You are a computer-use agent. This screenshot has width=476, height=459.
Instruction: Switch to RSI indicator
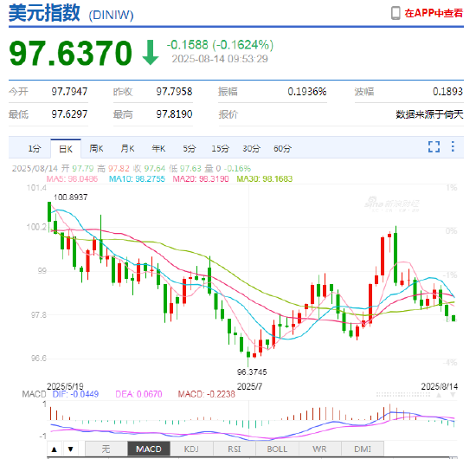pos(234,449)
